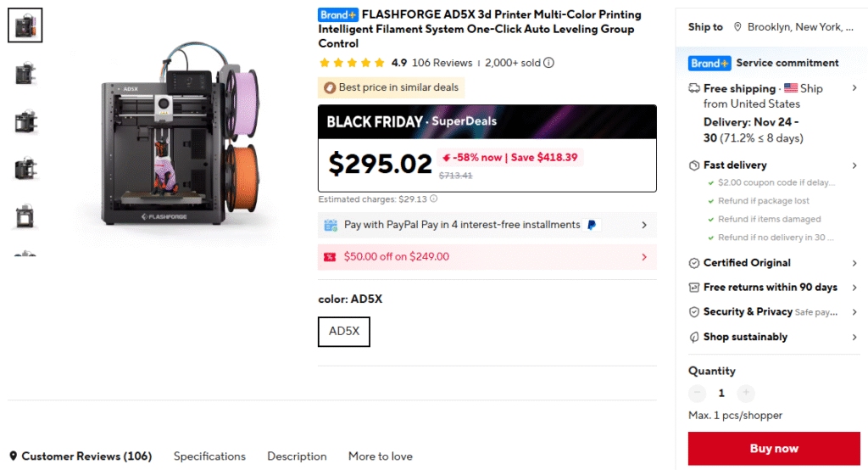
Task: Select the second product thumbnail image
Action: click(x=25, y=73)
